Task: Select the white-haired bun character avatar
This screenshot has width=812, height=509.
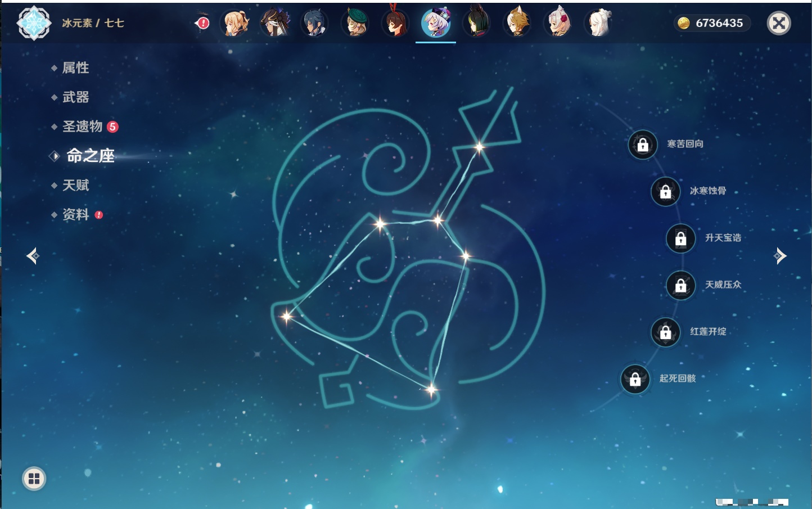Action: [598, 23]
